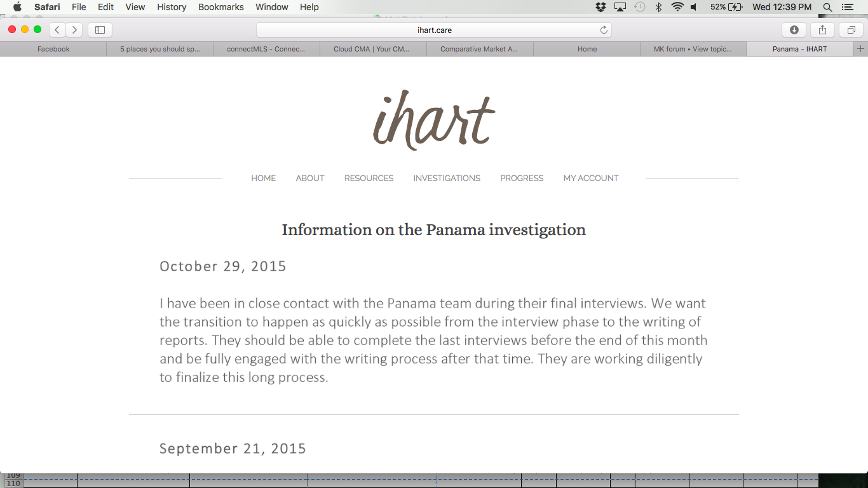Click the address bar

coord(434,29)
